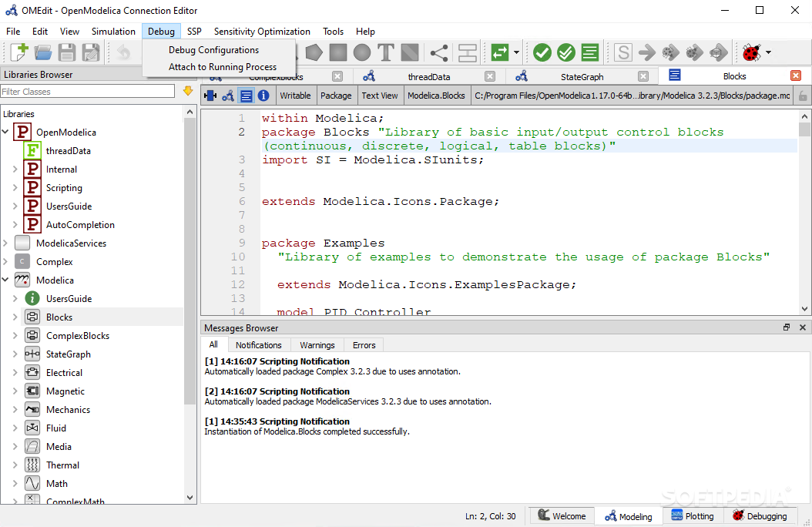Expand the Electrical package node
The width and height of the screenshot is (812, 527).
[x=15, y=372]
